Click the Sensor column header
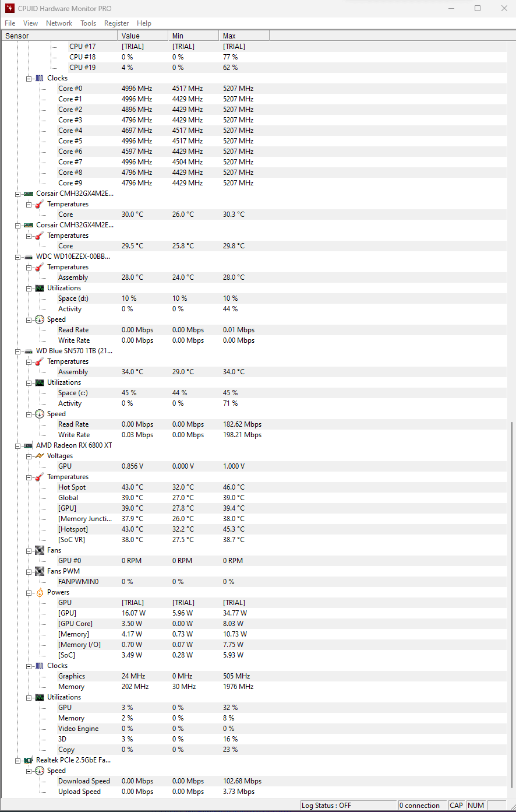This screenshot has width=516, height=812. [x=59, y=36]
